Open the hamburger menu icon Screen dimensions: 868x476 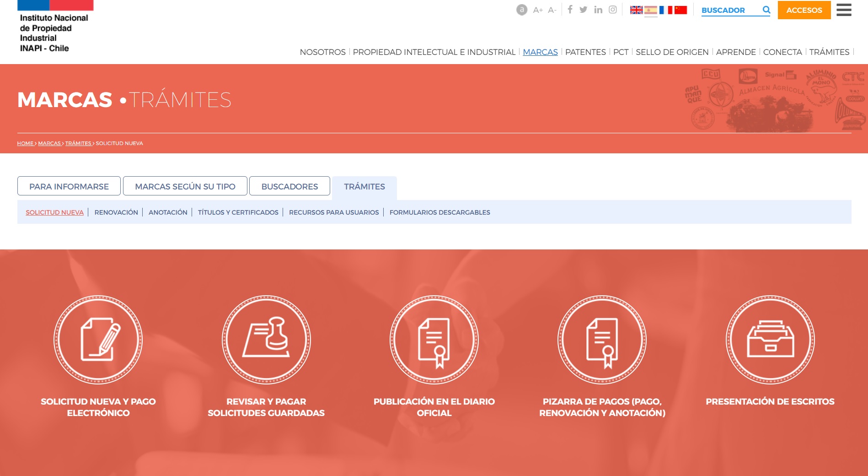(844, 10)
